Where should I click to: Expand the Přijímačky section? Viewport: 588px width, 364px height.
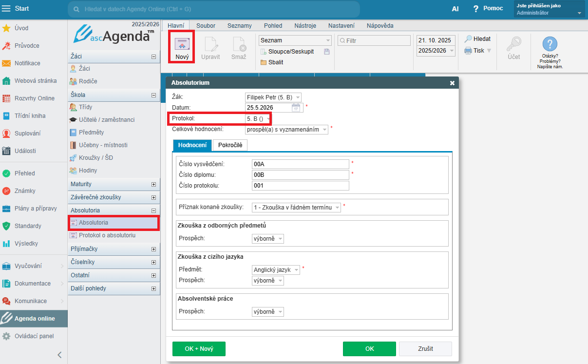tap(154, 249)
